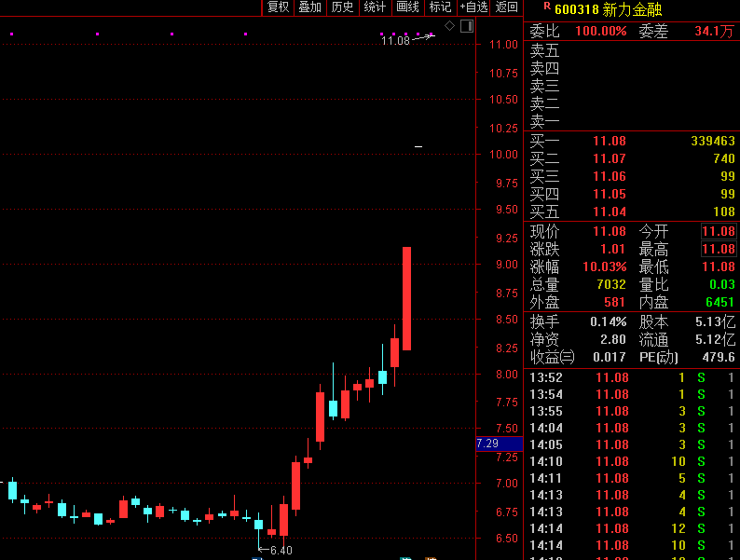Click the 8.00 price axis label
Viewport: 740px width, 560px height.
(507, 375)
